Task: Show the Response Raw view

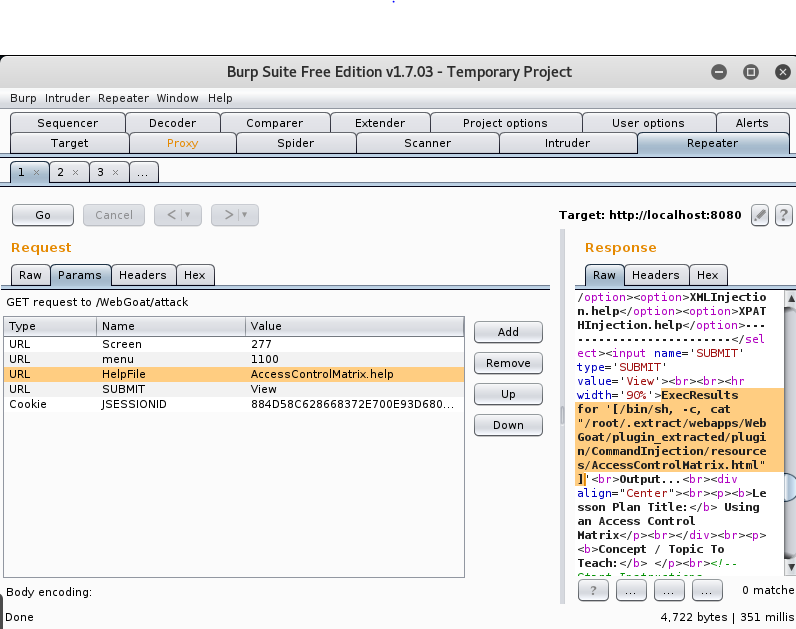Action: [x=604, y=275]
